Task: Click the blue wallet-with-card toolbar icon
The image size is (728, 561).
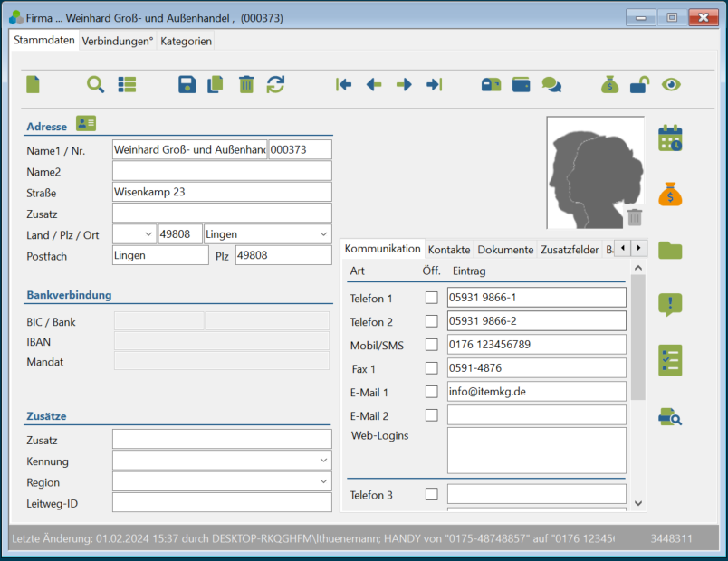Action: tap(491, 84)
